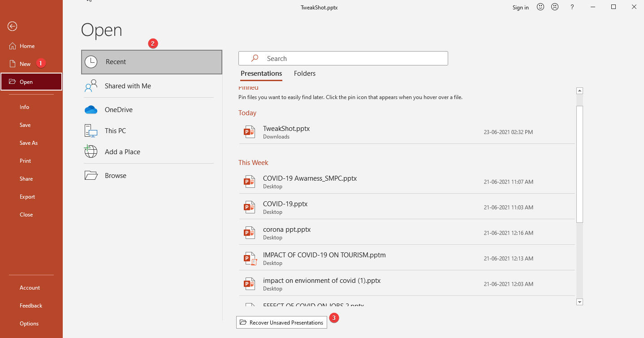Click the Browse folder icon

[x=91, y=175]
